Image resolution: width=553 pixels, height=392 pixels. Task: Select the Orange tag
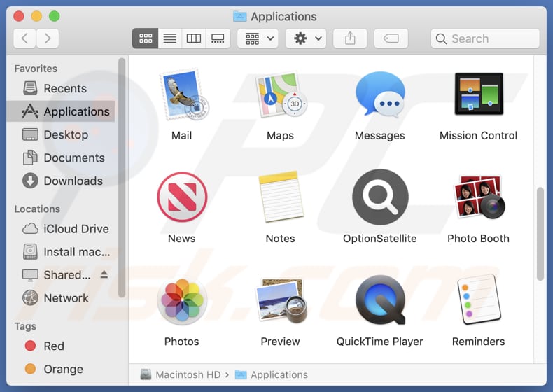61,369
